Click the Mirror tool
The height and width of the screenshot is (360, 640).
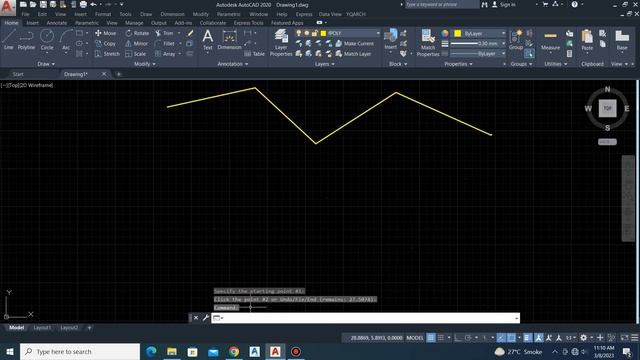136,43
